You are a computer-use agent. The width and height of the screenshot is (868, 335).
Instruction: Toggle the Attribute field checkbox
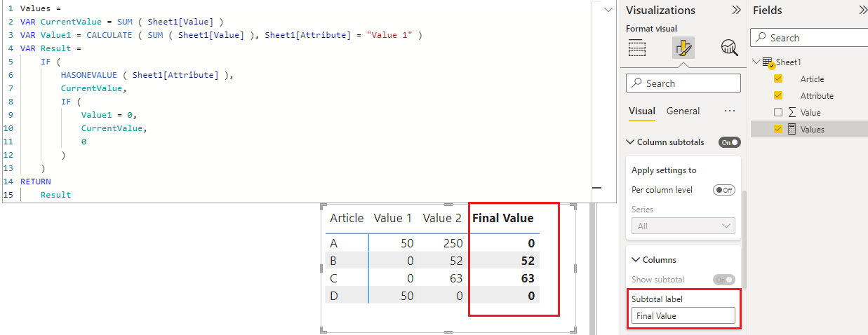click(777, 95)
